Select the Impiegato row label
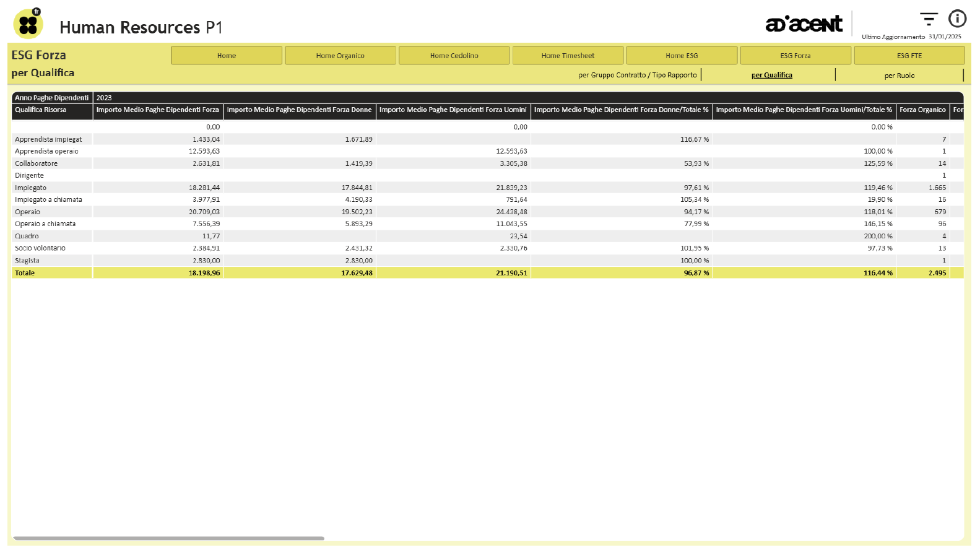This screenshot has width=980, height=551. (31, 188)
